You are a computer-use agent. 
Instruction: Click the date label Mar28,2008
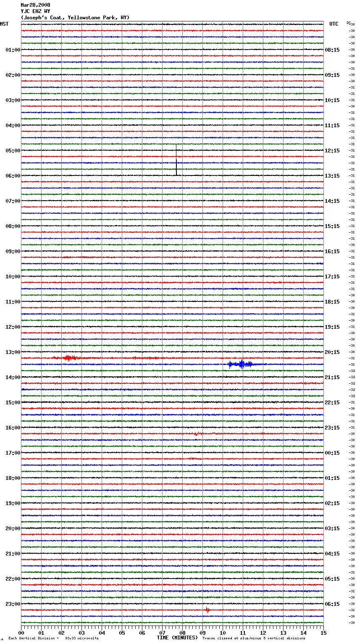[x=35, y=5]
